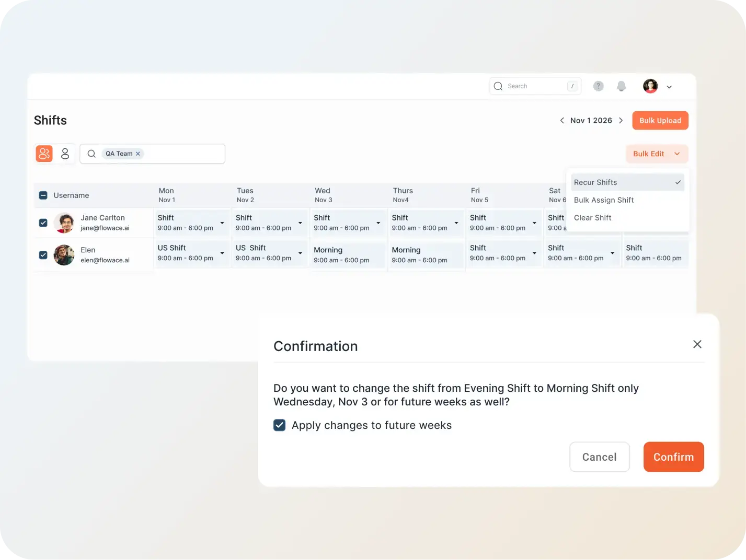Open Elen's Tuesday US Shift dropdown
This screenshot has height=560, width=746.
tap(300, 253)
